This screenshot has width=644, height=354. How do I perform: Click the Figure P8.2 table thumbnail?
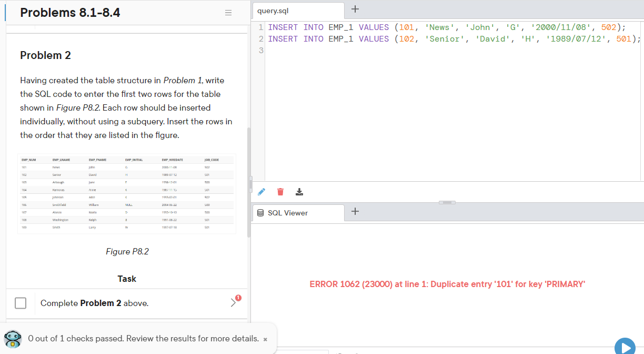click(x=127, y=194)
